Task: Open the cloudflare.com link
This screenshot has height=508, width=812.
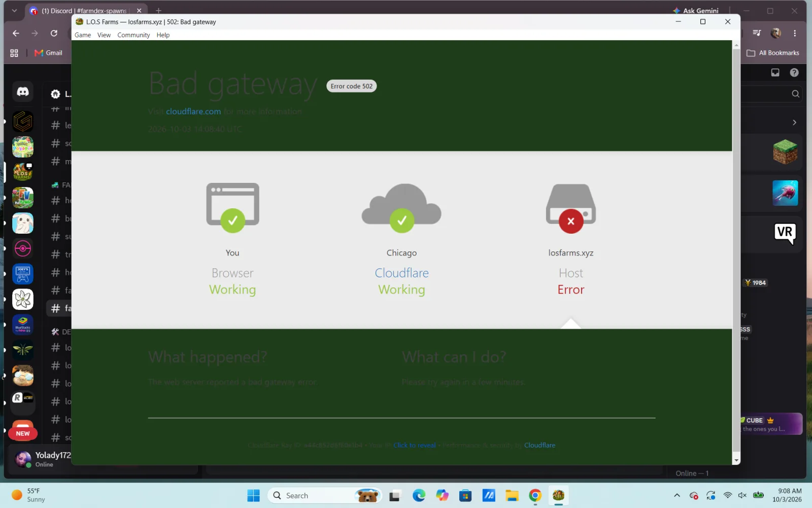Action: coord(193,111)
